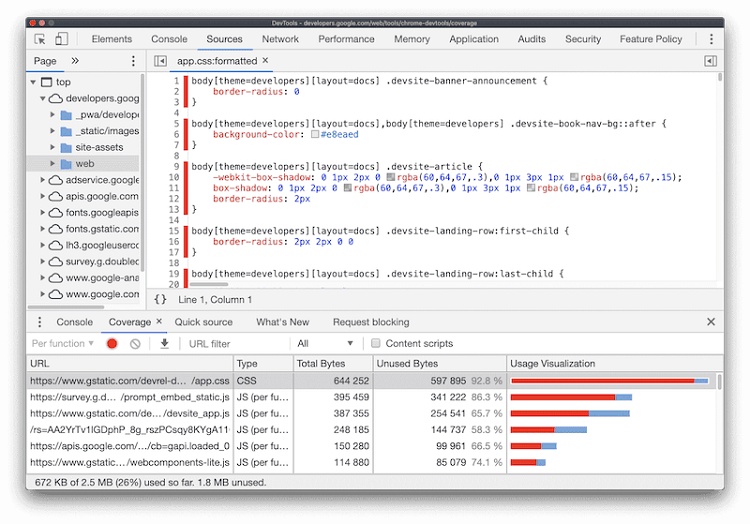Open the Network panel tab
Image resolution: width=750 pixels, height=524 pixels.
[x=280, y=39]
